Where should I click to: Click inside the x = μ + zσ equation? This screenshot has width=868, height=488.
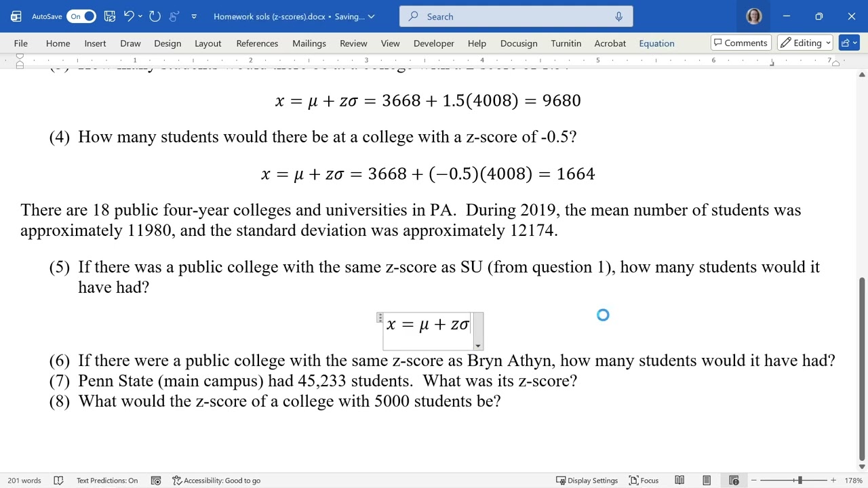pos(428,325)
